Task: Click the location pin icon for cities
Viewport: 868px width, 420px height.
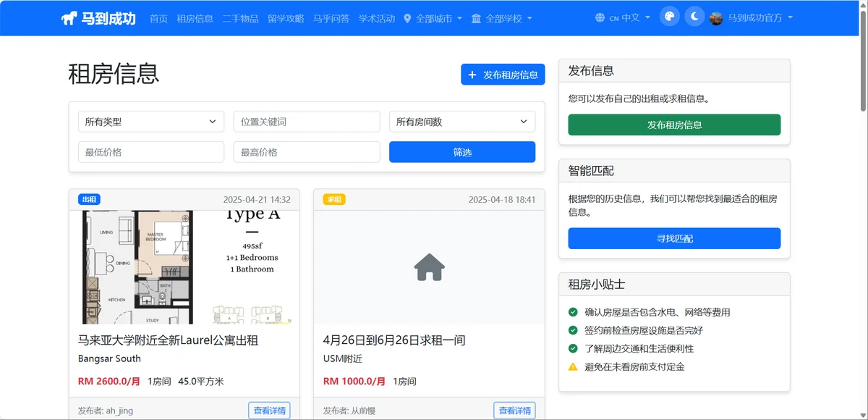Action: tap(407, 18)
